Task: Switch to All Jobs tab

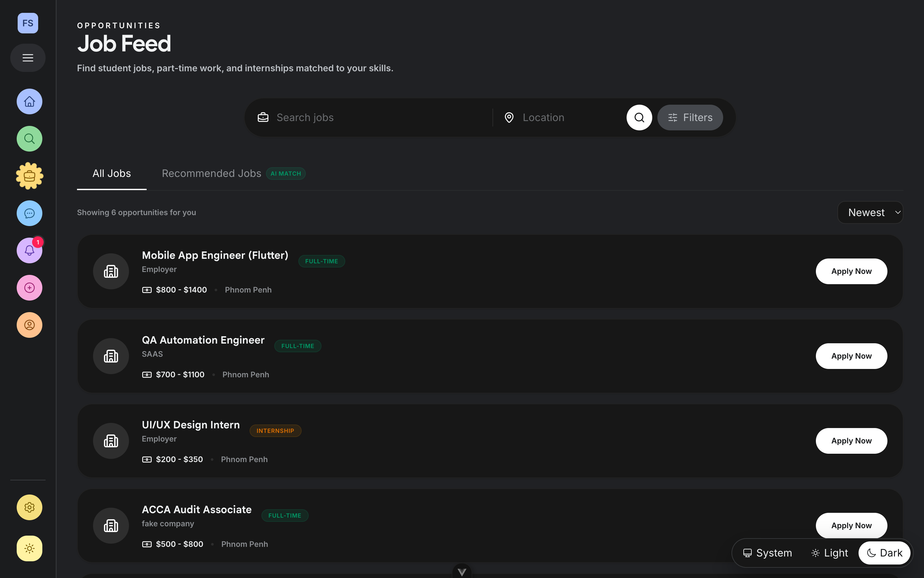Action: tap(112, 173)
